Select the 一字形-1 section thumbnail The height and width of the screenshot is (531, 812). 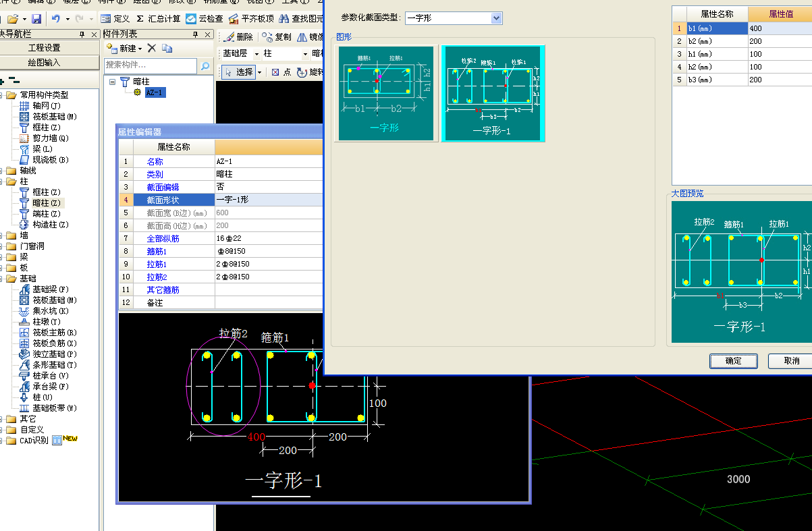pyautogui.click(x=493, y=93)
